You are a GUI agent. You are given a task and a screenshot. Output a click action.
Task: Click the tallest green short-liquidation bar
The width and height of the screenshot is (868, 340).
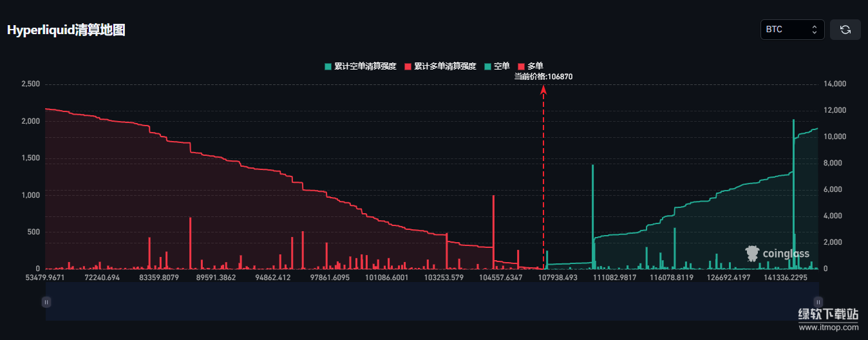click(793, 194)
